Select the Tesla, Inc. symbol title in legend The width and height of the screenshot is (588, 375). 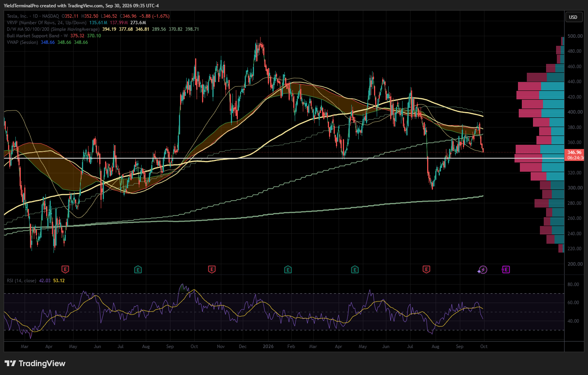coord(17,16)
